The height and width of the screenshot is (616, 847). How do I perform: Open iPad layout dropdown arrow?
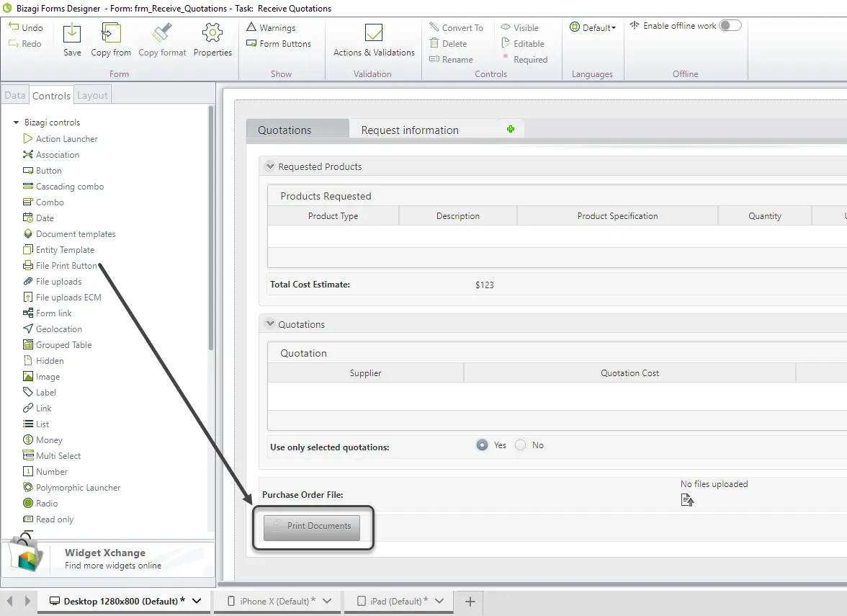[439, 601]
